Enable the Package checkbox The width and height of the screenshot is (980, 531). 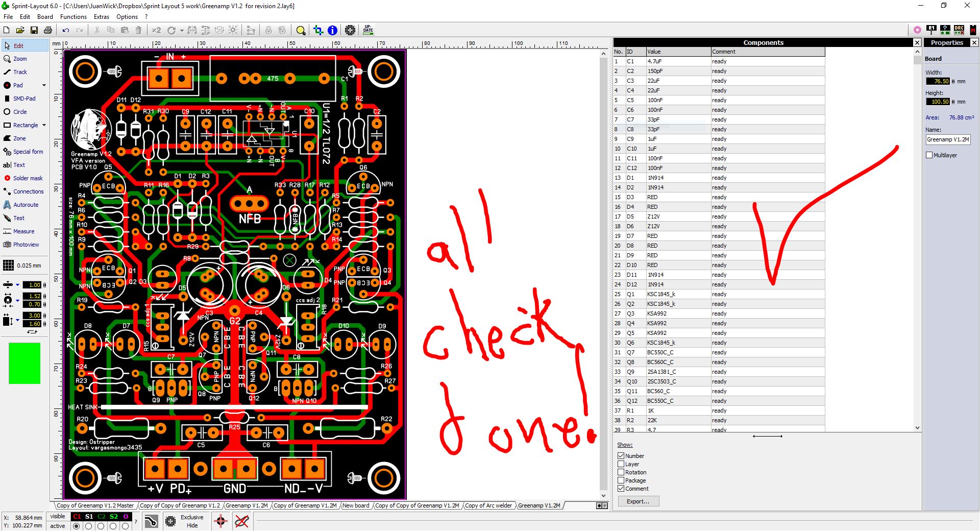(x=621, y=480)
